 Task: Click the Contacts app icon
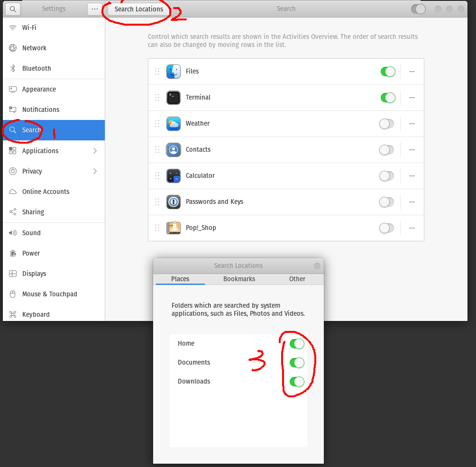pos(173,150)
